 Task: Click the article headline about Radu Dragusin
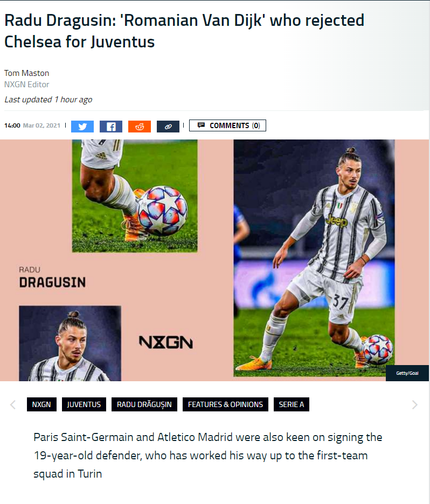tap(184, 31)
